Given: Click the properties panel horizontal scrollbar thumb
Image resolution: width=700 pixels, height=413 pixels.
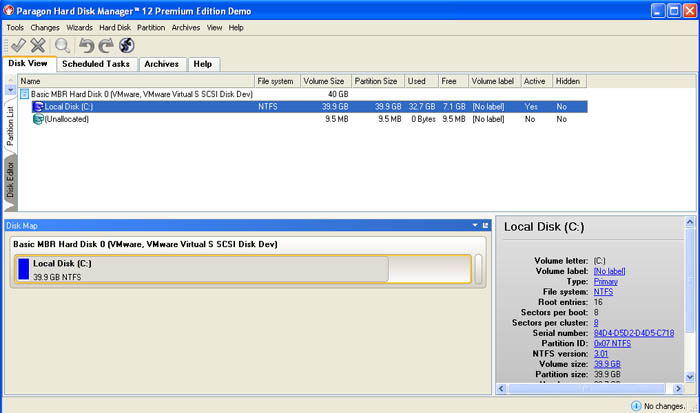Looking at the screenshot, I should coord(587,388).
